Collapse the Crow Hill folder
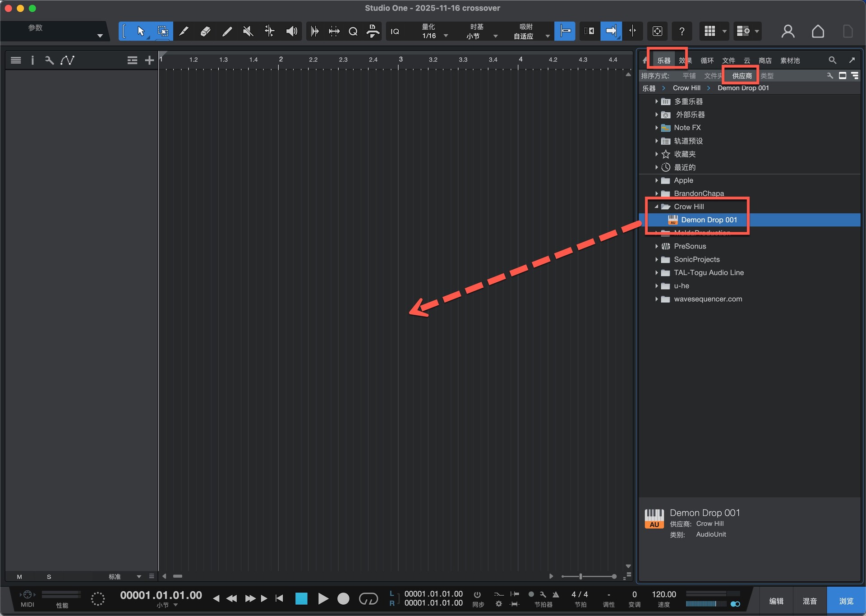This screenshot has width=866, height=616. click(656, 207)
